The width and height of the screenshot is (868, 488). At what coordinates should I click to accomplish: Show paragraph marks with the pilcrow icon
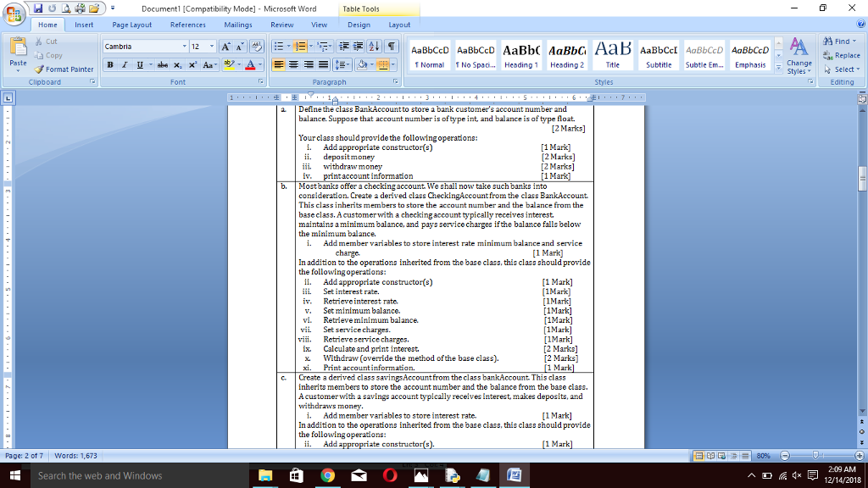point(392,47)
